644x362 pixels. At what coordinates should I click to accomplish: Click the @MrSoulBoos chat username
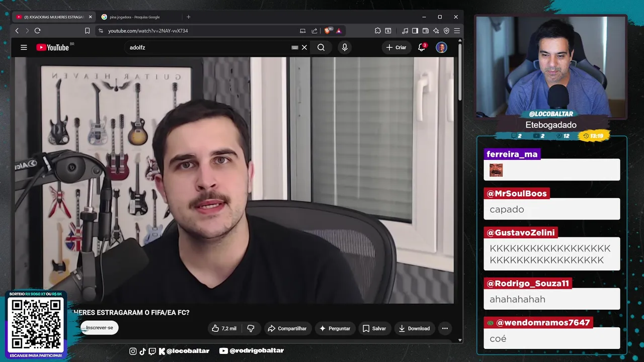coord(516,194)
